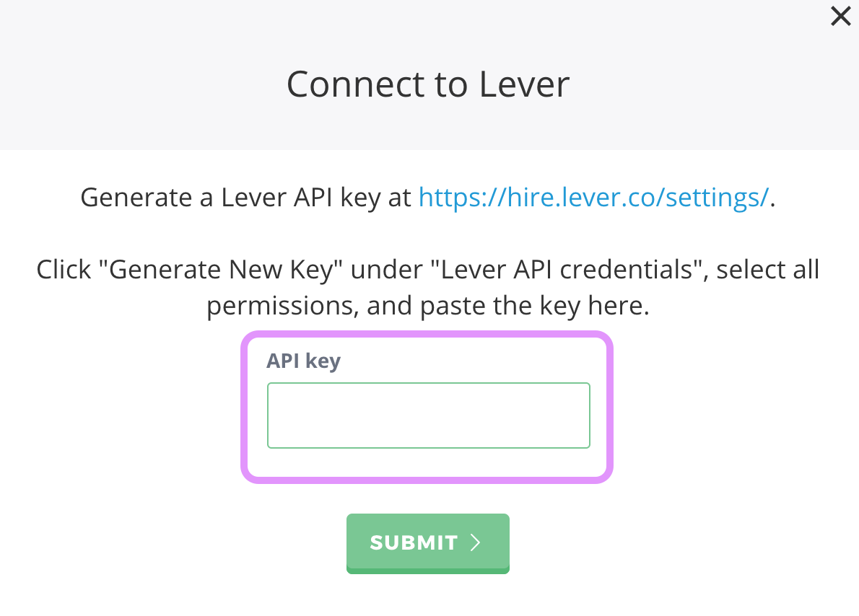Click the word "Lever" in the dialog title
859x616 pixels.
point(523,84)
